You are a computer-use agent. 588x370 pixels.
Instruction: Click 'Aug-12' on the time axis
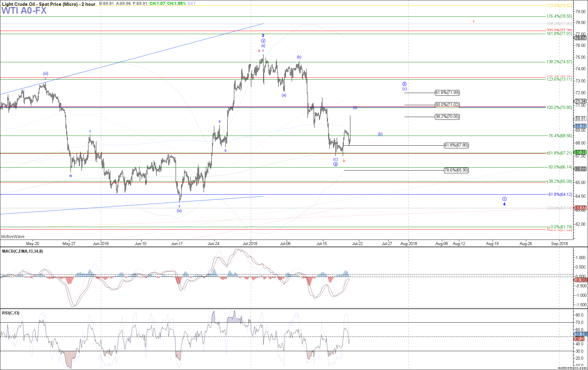(x=459, y=244)
